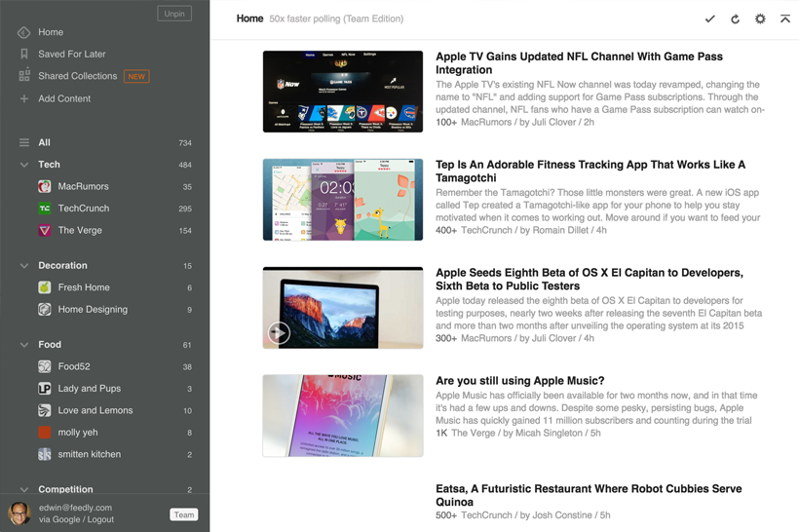Click the NEW badge beside Shared Collections
The width and height of the screenshot is (799, 532).
click(x=136, y=76)
